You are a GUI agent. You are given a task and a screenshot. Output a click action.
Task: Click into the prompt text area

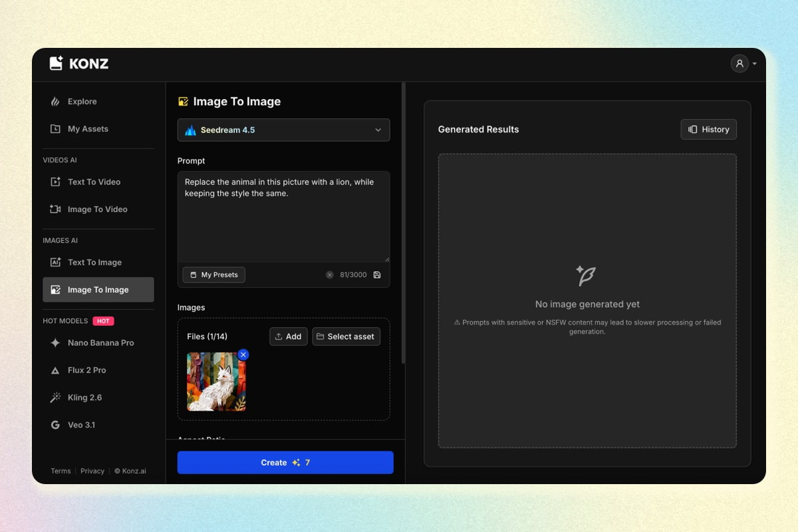(283, 216)
